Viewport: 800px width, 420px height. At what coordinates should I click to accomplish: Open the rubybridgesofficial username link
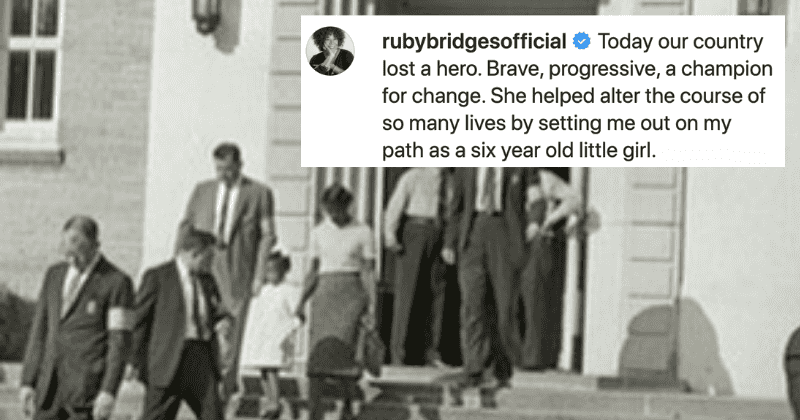tap(474, 41)
